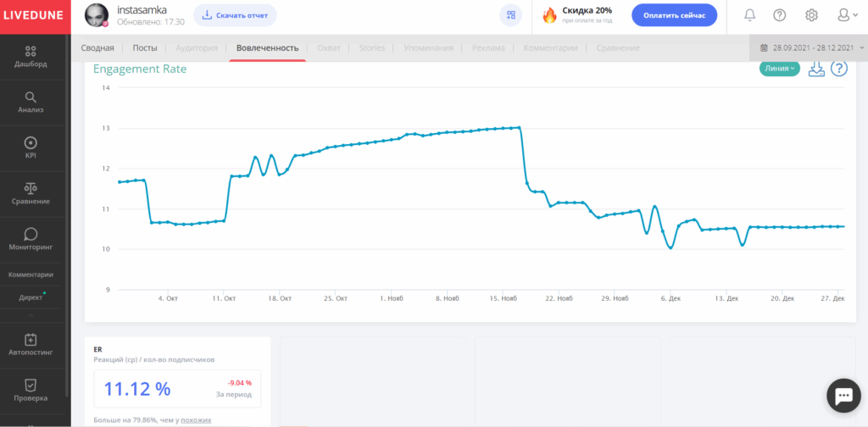Click the notifications bell icon

click(749, 15)
